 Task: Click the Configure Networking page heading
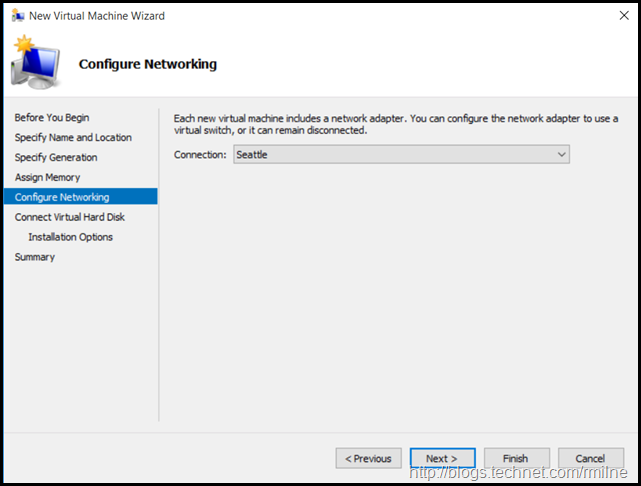[148, 65]
